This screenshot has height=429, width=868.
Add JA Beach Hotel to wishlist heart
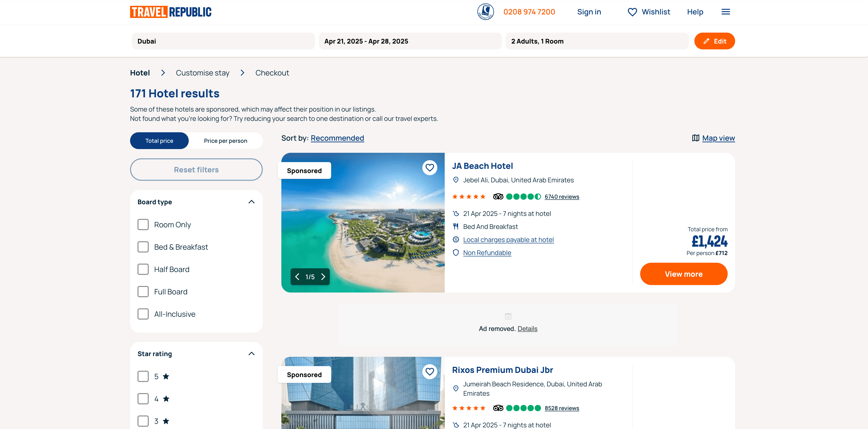(430, 168)
